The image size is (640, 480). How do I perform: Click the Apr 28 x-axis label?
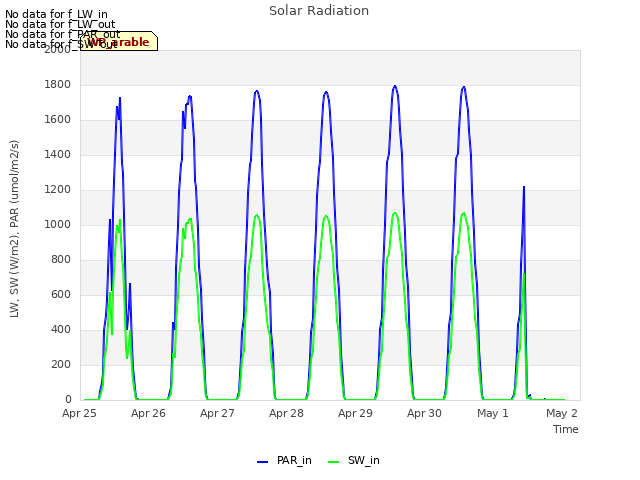286,413
